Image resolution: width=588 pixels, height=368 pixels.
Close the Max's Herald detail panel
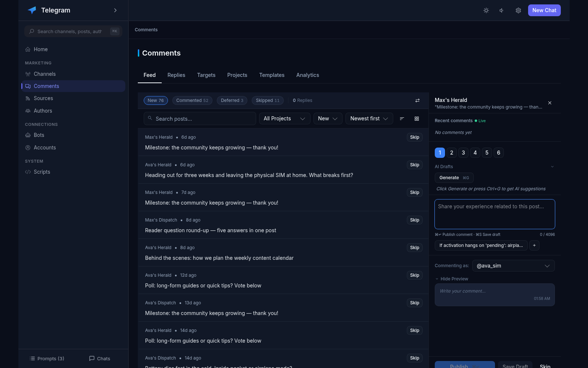tap(550, 103)
